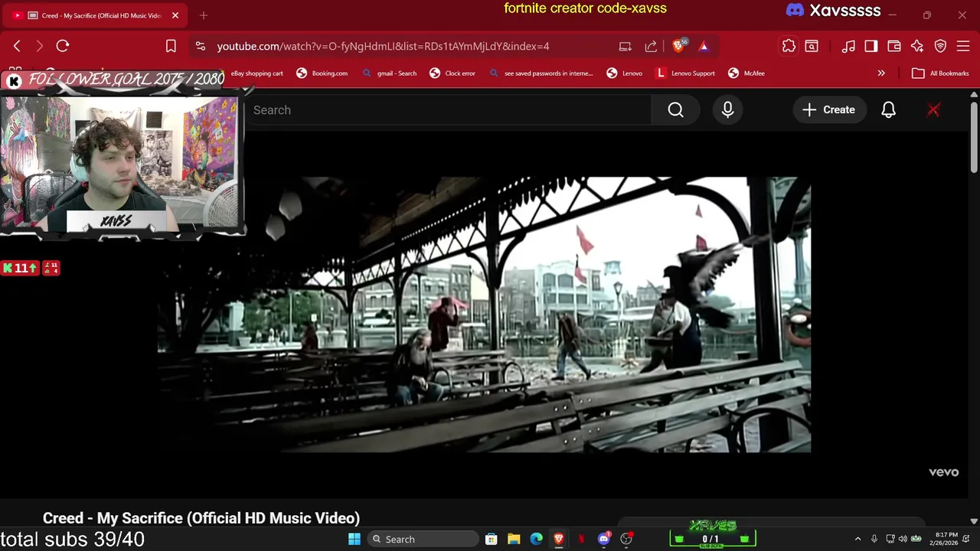
Task: Click the red X icon near notifications
Action: tap(933, 110)
